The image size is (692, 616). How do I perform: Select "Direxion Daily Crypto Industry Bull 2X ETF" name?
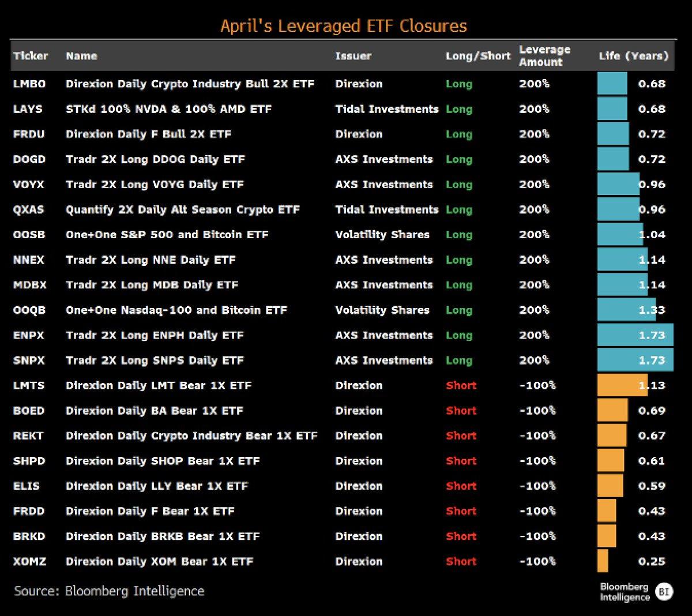click(x=190, y=84)
